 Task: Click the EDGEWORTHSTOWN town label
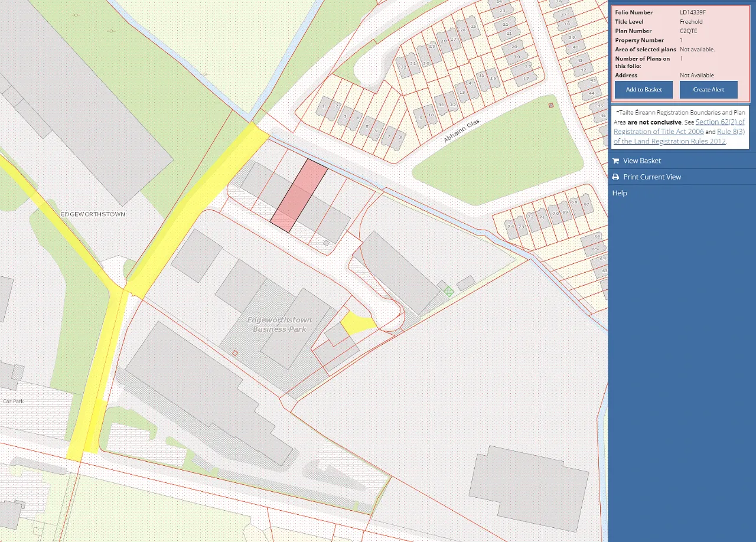93,214
